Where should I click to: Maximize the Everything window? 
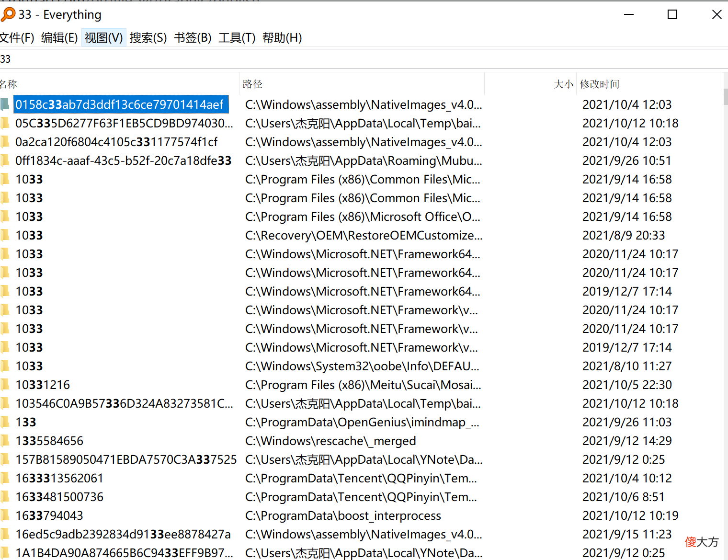(x=672, y=14)
